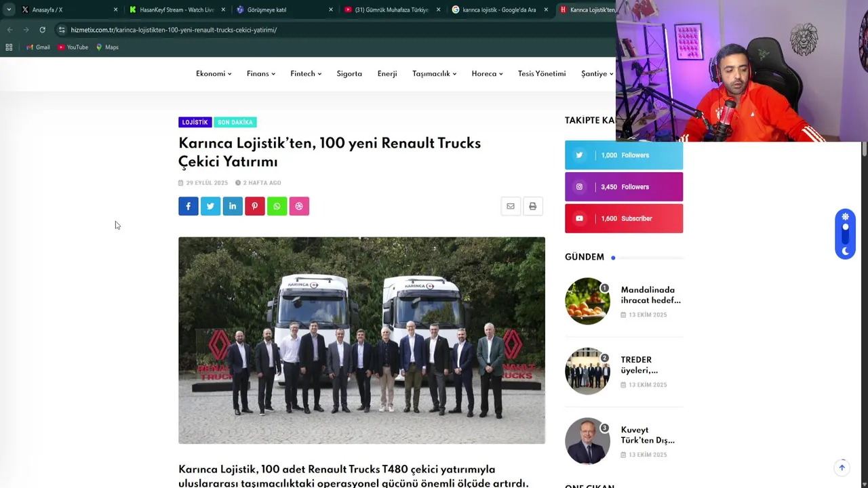Image resolution: width=868 pixels, height=488 pixels.
Task: Switch to Görüşmeye katıl tab
Action: [284, 9]
